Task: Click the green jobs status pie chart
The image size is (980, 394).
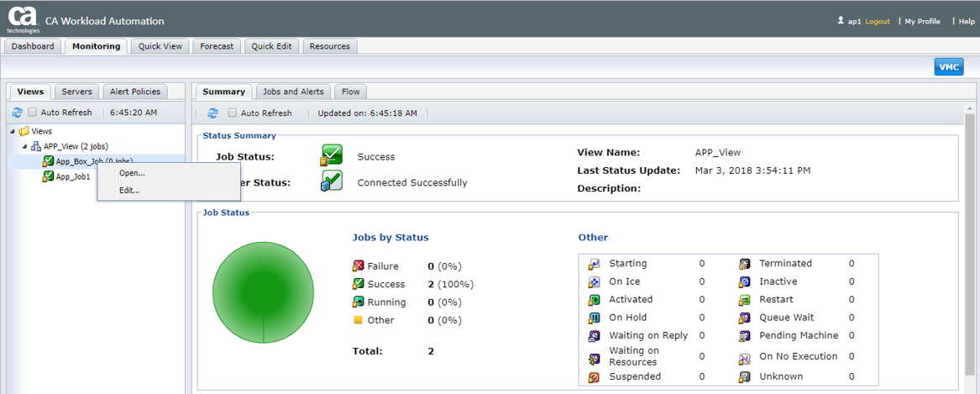Action: point(263,292)
